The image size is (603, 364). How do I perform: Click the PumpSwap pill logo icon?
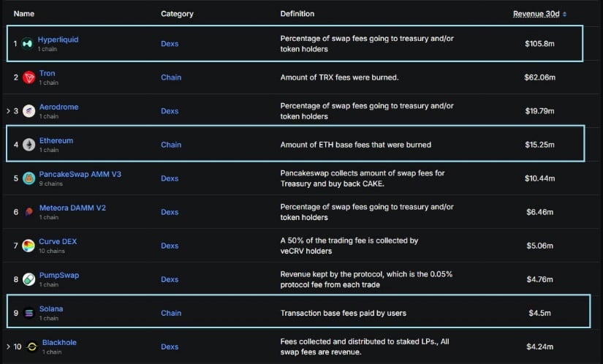point(29,279)
